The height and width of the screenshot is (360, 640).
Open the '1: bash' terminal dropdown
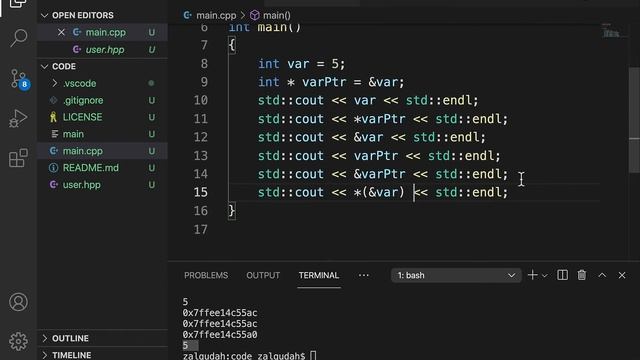click(x=456, y=276)
